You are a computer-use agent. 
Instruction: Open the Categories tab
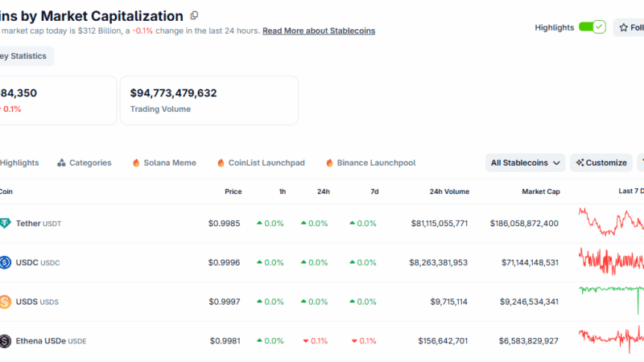[x=85, y=163]
